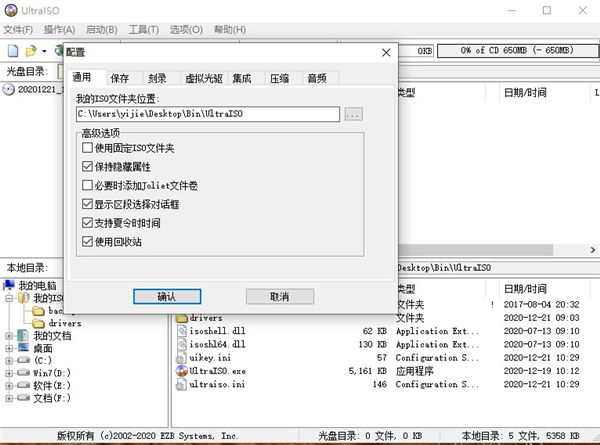
Task: Toggle 支持夏令时时间 checkbox
Action: 87,222
